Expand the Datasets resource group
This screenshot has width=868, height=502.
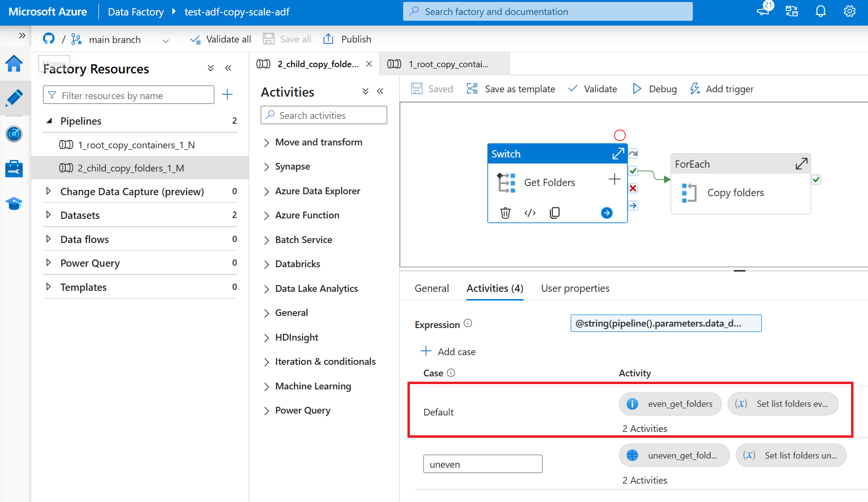coord(48,215)
